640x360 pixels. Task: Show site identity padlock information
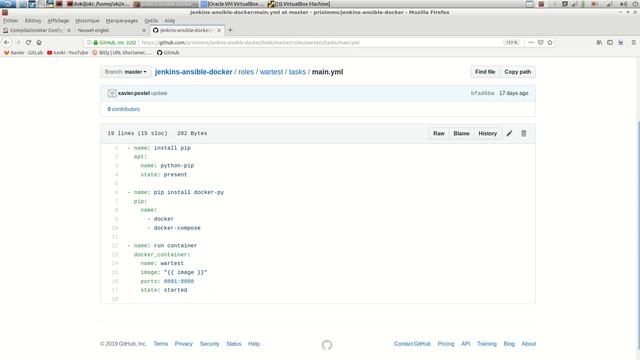coord(96,42)
